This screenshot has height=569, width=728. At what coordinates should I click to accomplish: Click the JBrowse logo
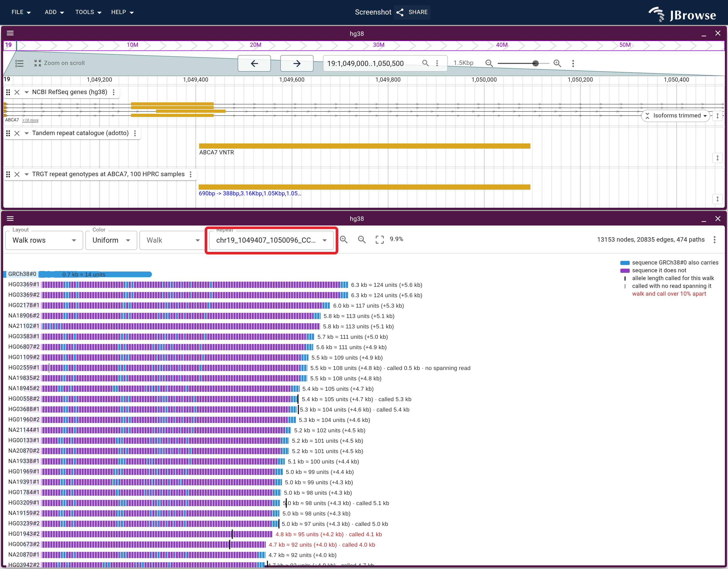point(682,15)
